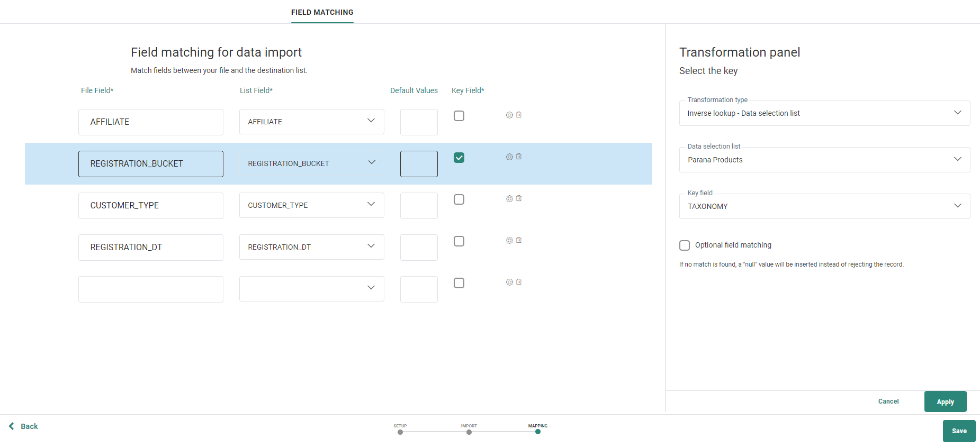
Task: Mark AFFILIATE as a key field
Action: click(459, 116)
